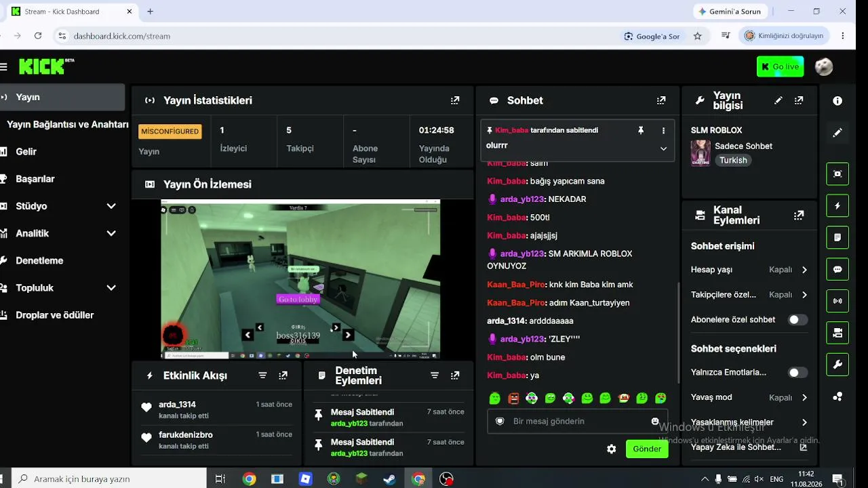Toggle the activity feed lightning widget
The image size is (868, 488).
click(837, 205)
